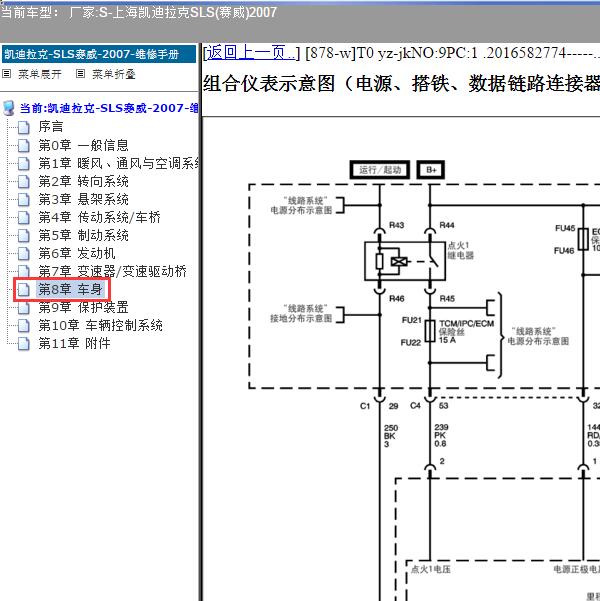Click the B+ power box in diagram

(431, 170)
